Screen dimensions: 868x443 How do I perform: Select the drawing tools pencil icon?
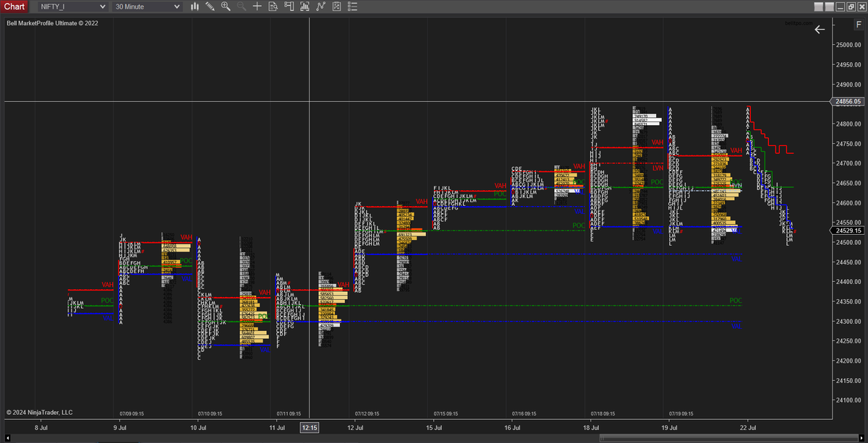click(210, 7)
